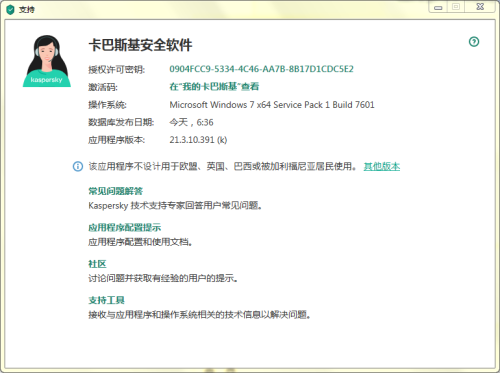Open the 社区 community link
Screen dimensions: 500x373
97,264
